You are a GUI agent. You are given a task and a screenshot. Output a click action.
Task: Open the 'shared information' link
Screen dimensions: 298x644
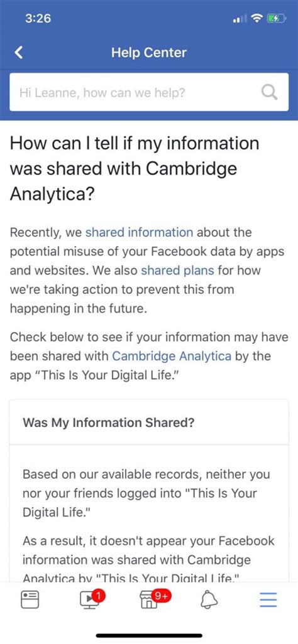[139, 232]
